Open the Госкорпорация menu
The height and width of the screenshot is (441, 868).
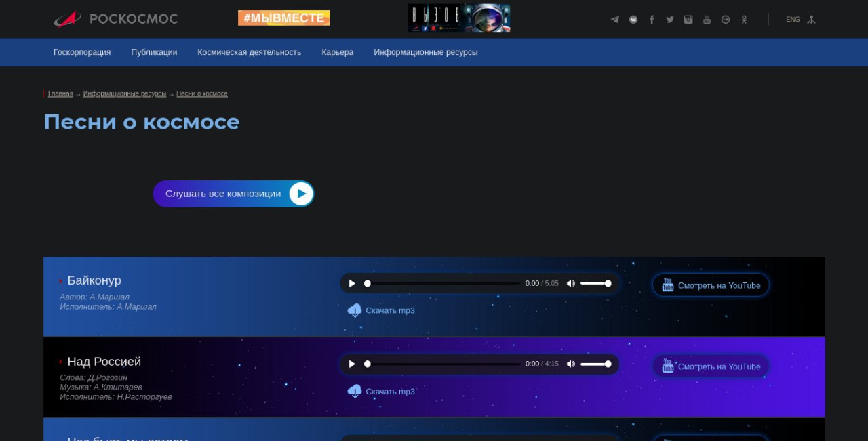click(82, 52)
